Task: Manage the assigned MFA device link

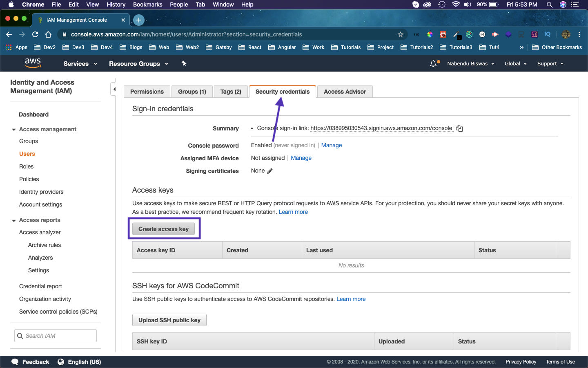Action: tap(301, 158)
